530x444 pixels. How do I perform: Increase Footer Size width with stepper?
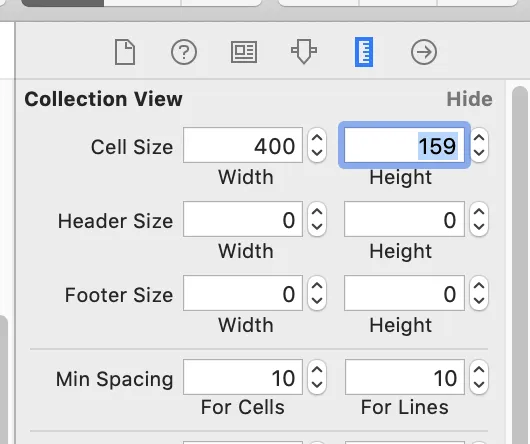[317, 287]
